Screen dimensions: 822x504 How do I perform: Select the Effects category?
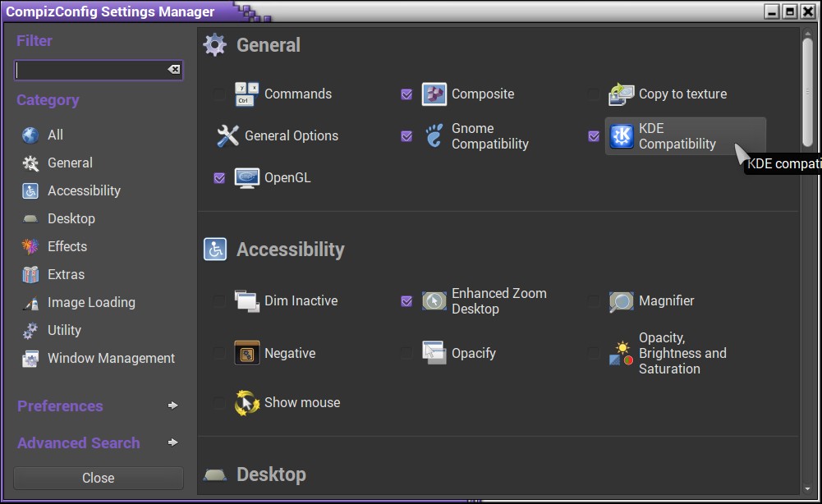click(67, 246)
